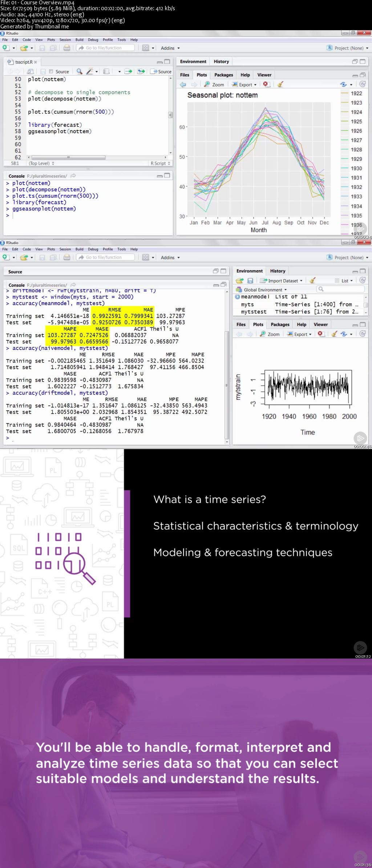Click 'Show in new window' icon in tsscript.R editor toolbar
Image resolution: width=372 pixels, height=868 pixels.
point(31,72)
